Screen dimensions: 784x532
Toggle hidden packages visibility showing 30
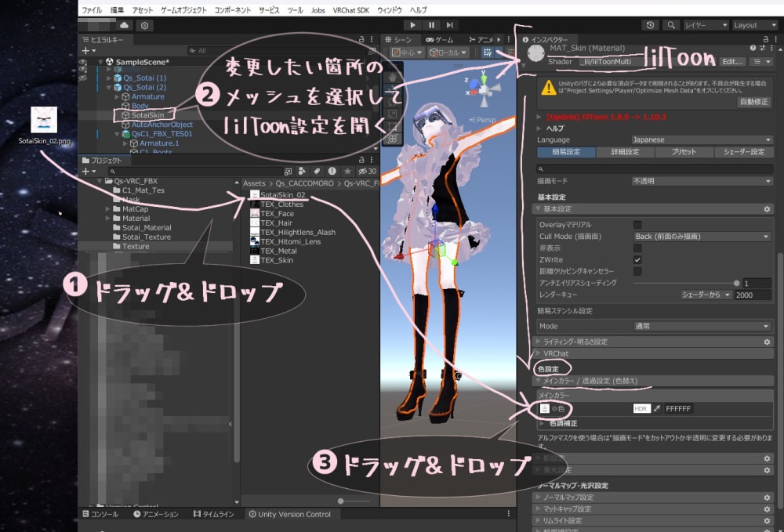(x=367, y=171)
